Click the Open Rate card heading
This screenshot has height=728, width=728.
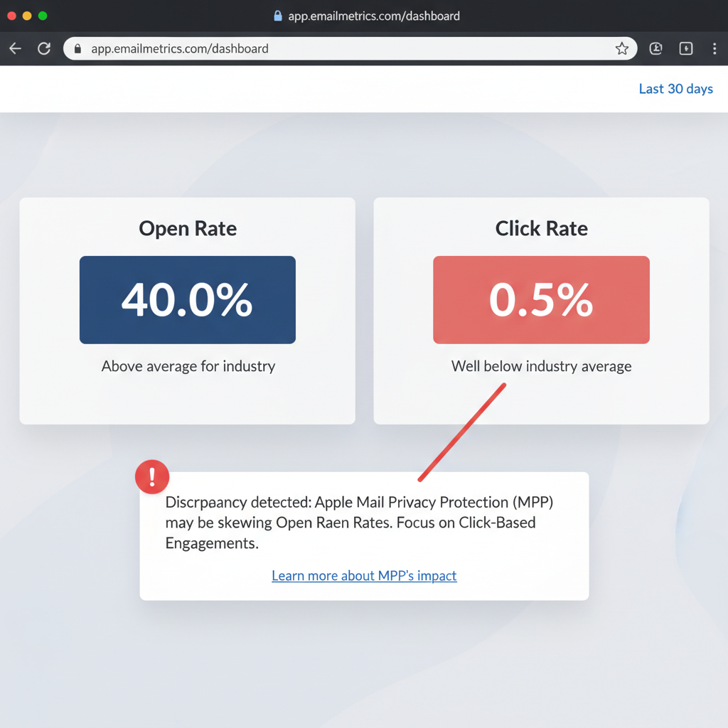(x=187, y=228)
